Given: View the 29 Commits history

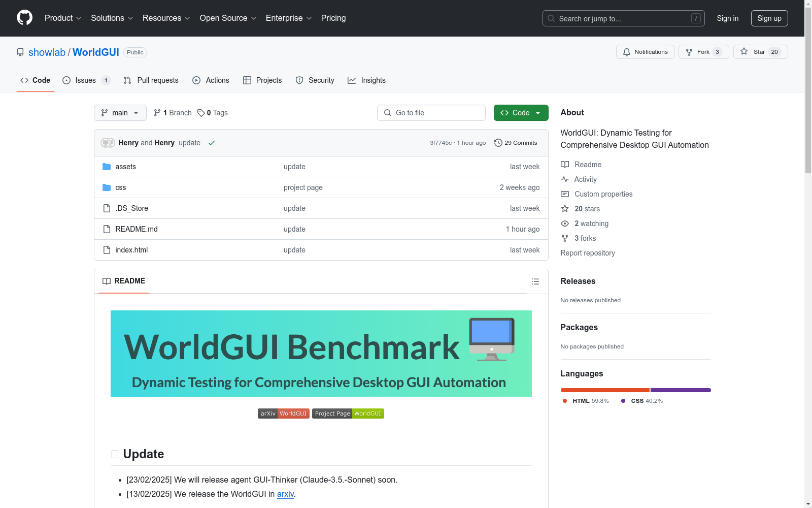Looking at the screenshot, I should (516, 143).
